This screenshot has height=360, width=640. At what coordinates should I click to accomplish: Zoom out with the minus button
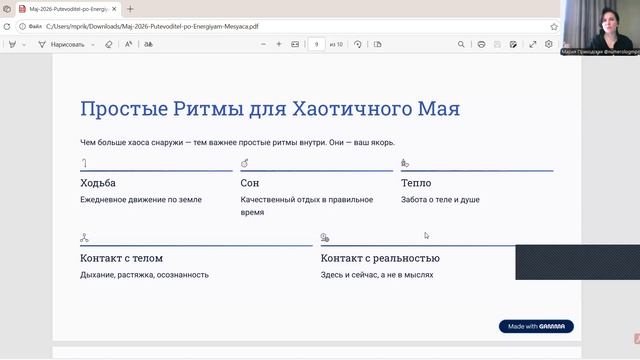tap(263, 44)
